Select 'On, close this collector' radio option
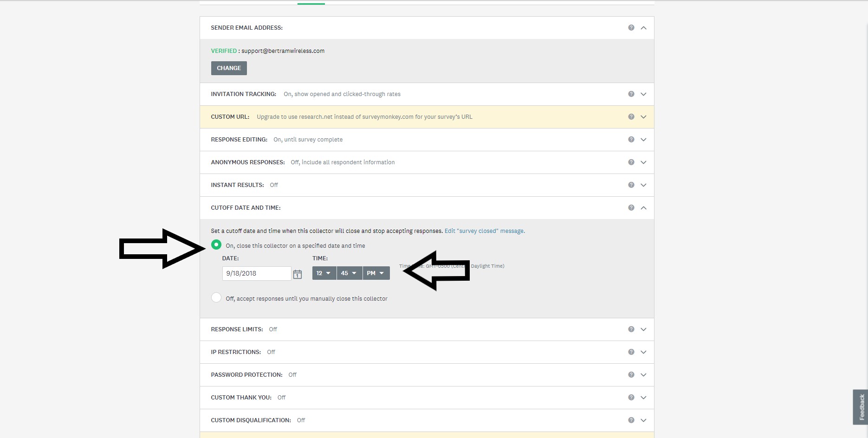Screen dimensions: 868x438 216,245
